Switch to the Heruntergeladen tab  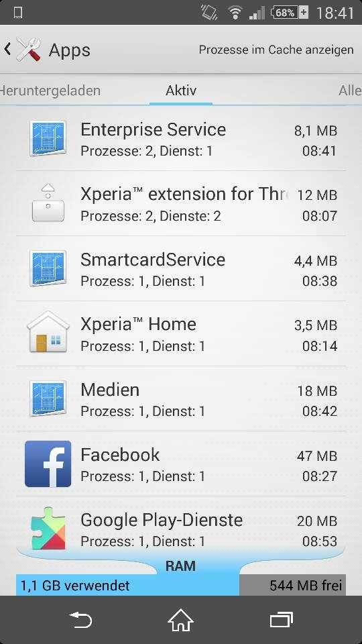[50, 91]
